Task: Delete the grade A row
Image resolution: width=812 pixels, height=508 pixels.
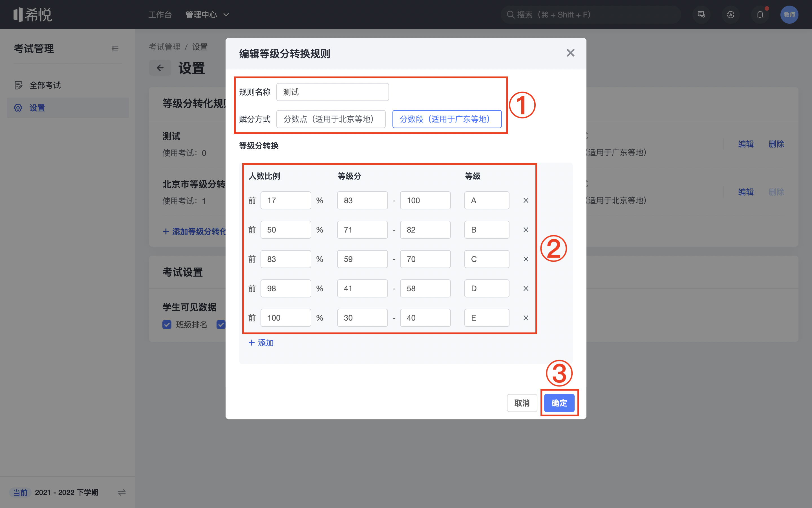Action: tap(526, 201)
